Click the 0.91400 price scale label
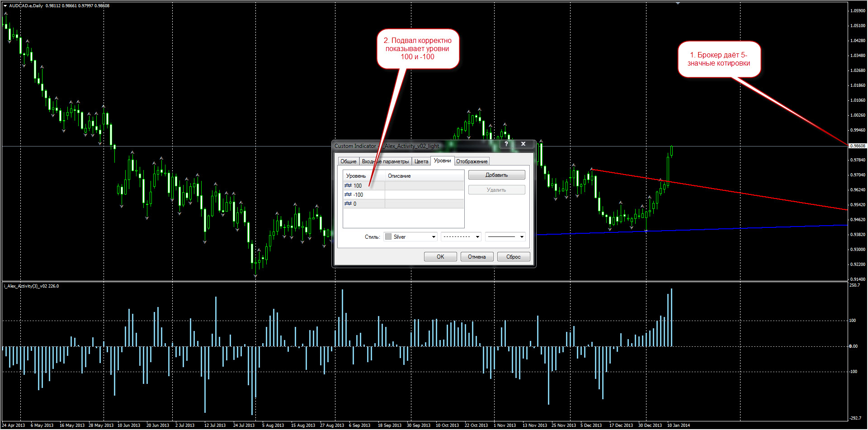868x430 pixels. [858, 279]
